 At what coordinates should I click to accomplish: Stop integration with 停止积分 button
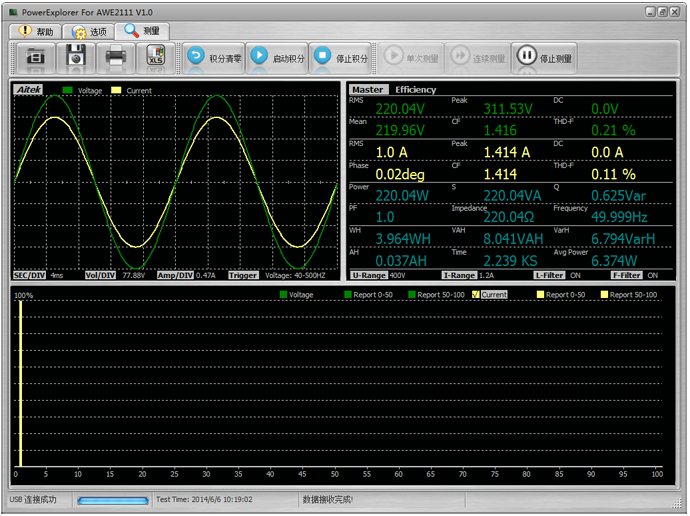[x=340, y=58]
